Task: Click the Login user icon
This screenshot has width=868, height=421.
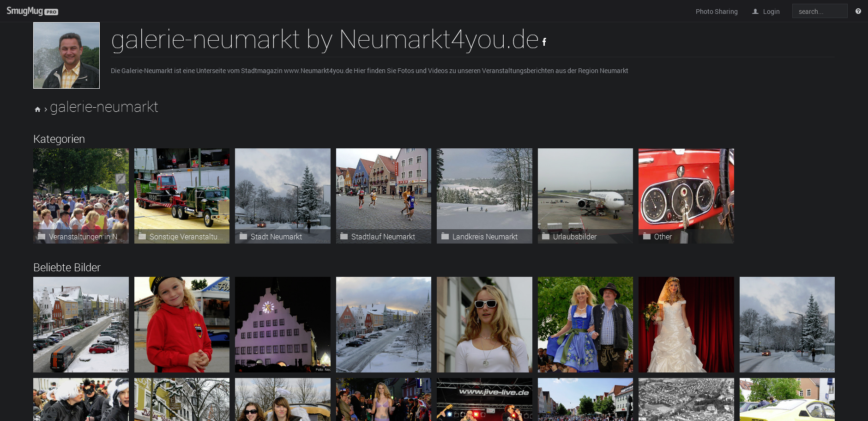Action: 755,12
